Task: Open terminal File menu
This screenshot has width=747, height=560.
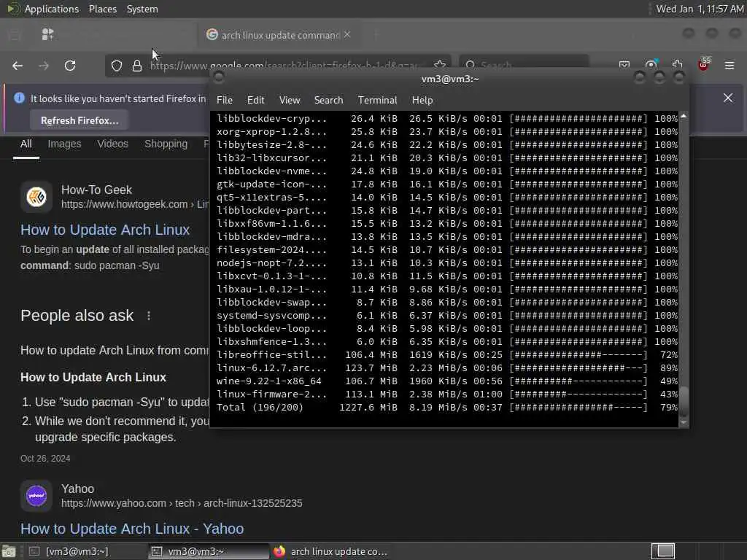Action: point(225,101)
